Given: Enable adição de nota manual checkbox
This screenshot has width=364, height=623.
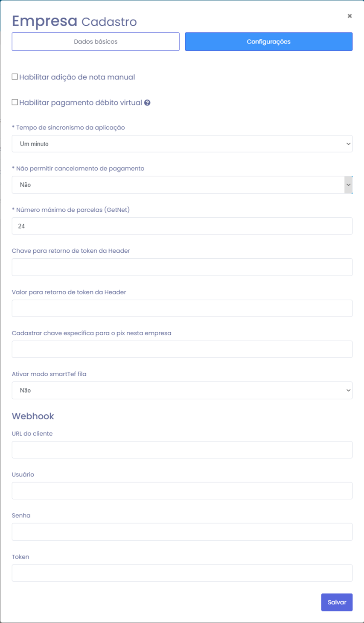Looking at the screenshot, I should pyautogui.click(x=15, y=77).
